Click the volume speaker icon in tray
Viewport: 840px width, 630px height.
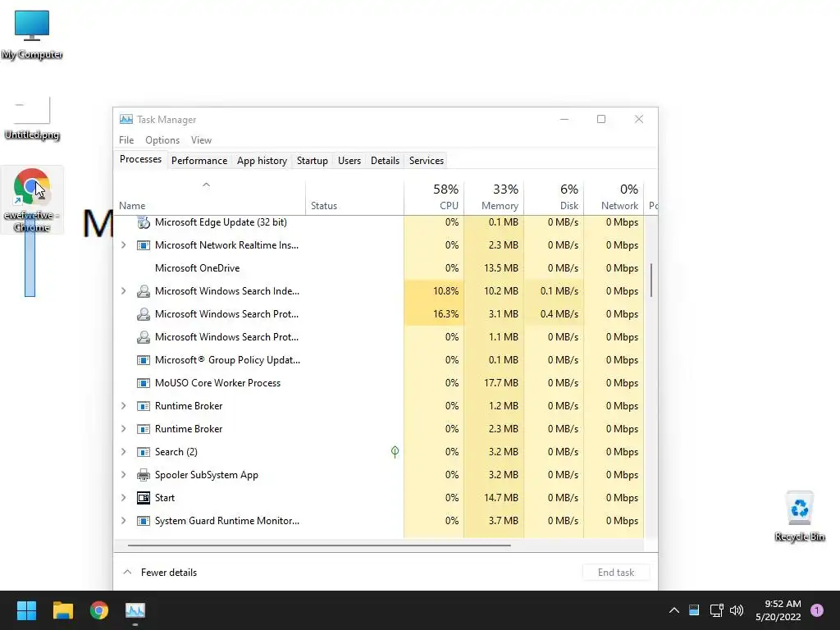737,610
